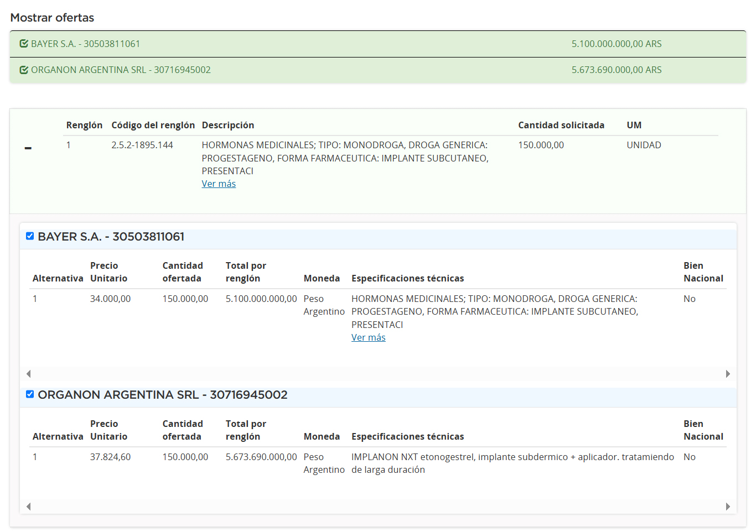
Task: Click 'Moneda' header in BAYER table
Action: (x=322, y=278)
